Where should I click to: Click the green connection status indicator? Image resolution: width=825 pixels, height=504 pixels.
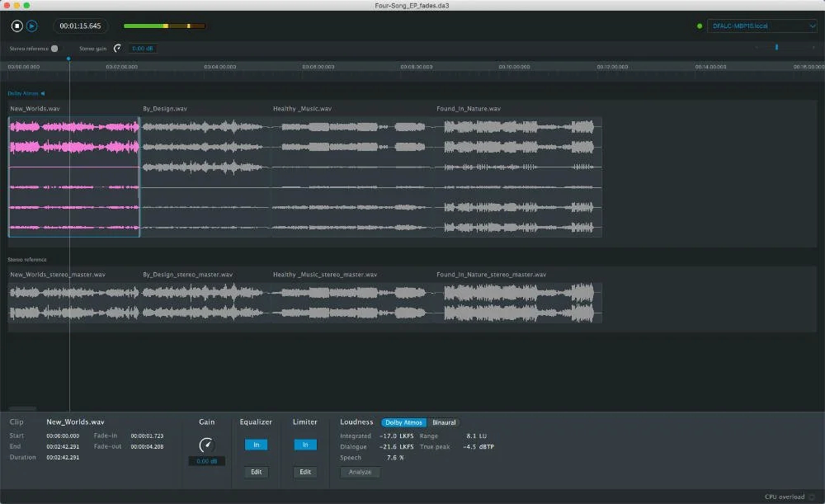(700, 26)
